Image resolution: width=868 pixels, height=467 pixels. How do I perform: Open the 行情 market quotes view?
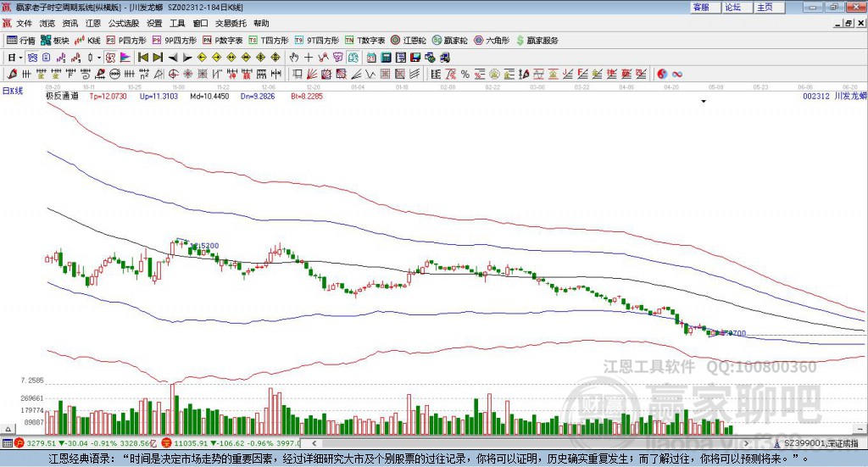(20, 41)
